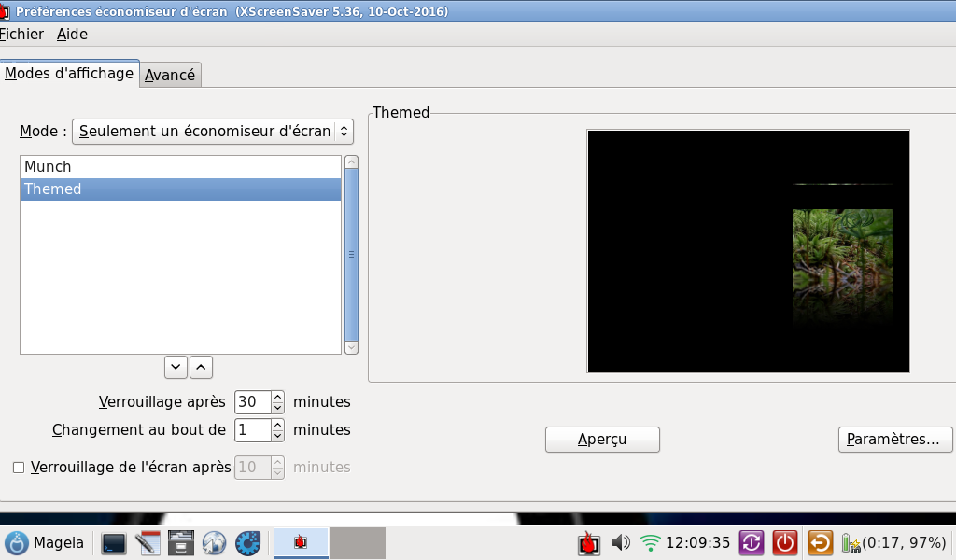Click the Themed screensaver preview image

pos(748,251)
